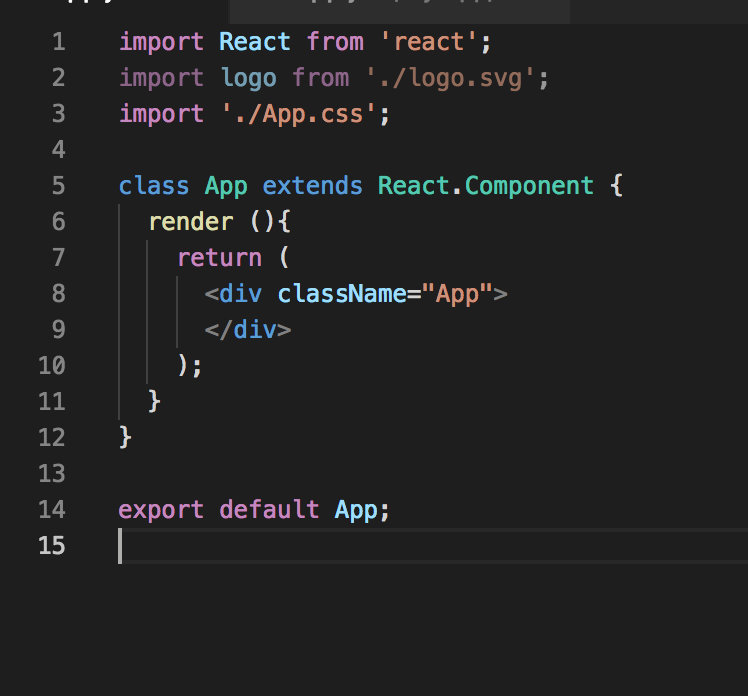Click the closing brace on line 12
Screen dimensions: 748x696
[125, 437]
